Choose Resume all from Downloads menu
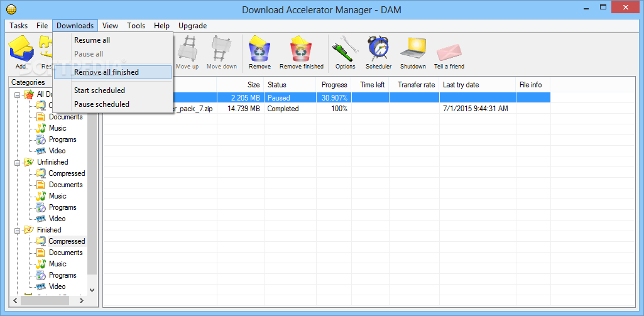Viewport: 644px width, 316px height. coord(112,40)
